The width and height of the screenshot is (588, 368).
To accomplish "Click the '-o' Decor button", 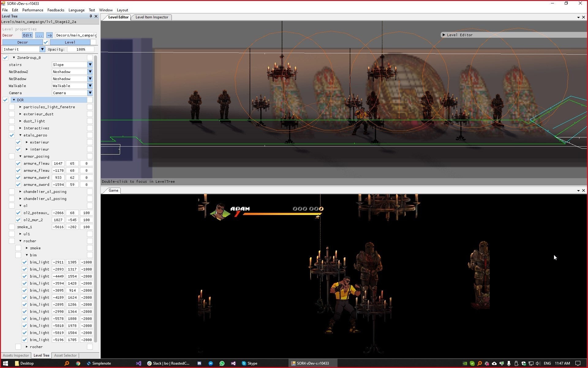I will point(50,35).
